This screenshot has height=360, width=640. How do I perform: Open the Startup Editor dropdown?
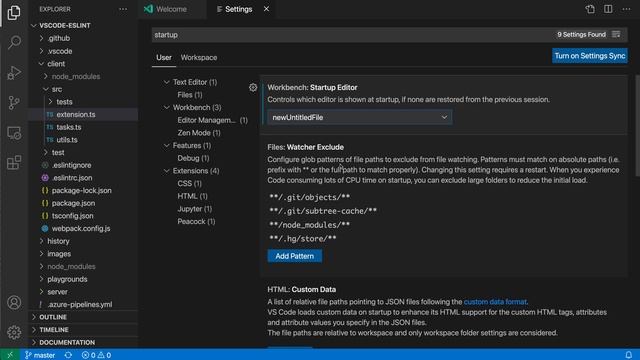pyautogui.click(x=360, y=117)
